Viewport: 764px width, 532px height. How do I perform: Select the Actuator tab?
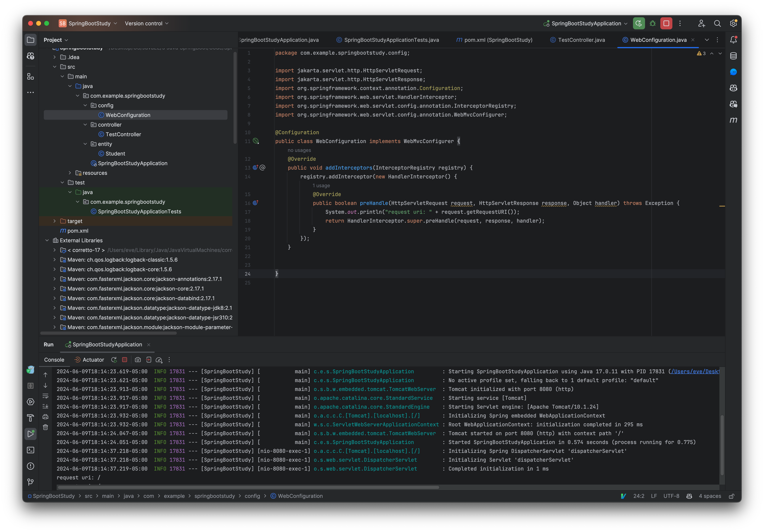click(x=89, y=360)
